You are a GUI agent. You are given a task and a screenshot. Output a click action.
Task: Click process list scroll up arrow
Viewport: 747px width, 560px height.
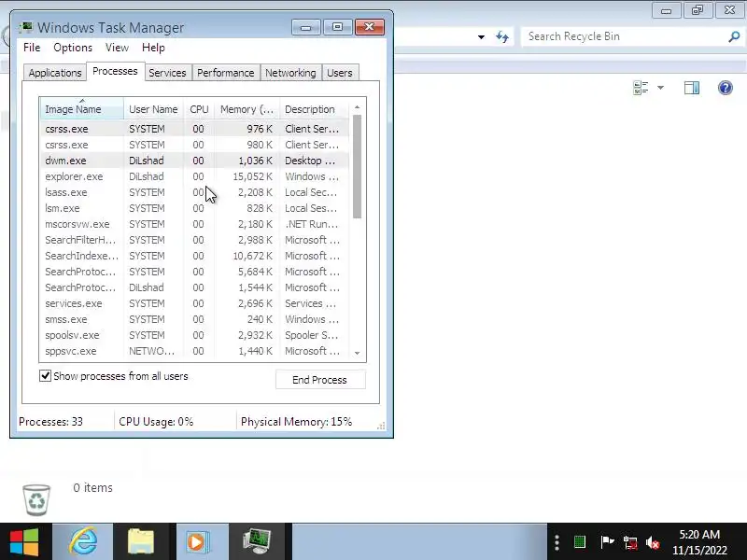(x=358, y=107)
